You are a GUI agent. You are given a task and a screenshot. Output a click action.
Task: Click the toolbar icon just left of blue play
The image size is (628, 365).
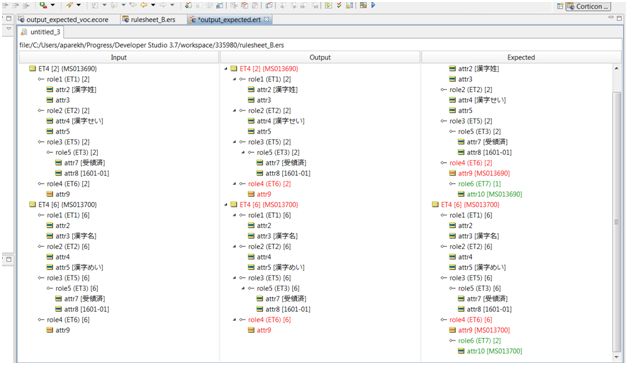coord(363,5)
